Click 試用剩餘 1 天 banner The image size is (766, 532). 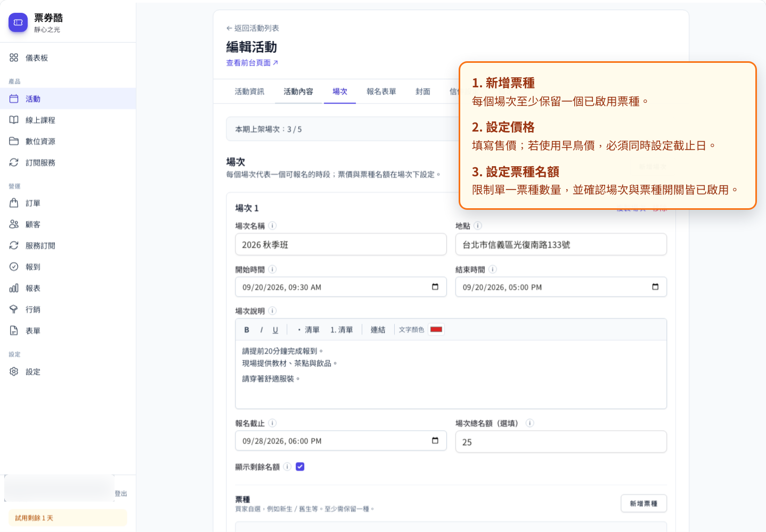[x=68, y=518]
